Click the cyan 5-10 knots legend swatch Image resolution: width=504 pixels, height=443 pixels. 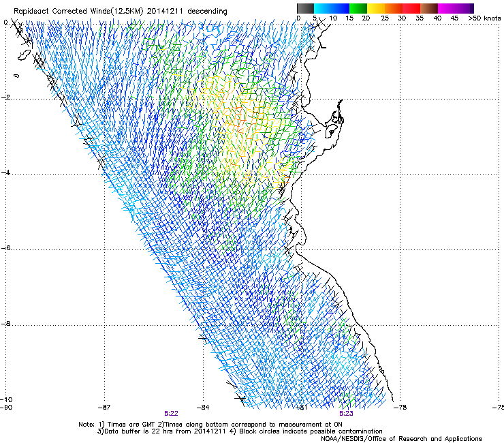(322, 8)
